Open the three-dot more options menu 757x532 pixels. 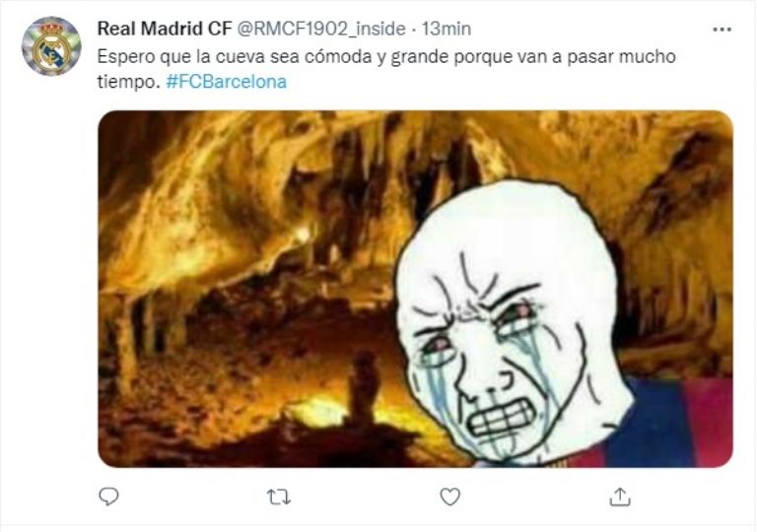pyautogui.click(x=723, y=30)
